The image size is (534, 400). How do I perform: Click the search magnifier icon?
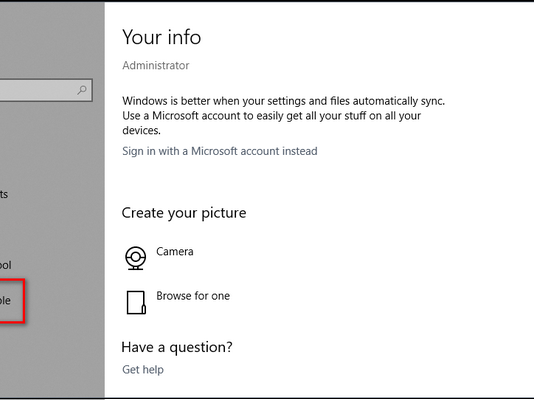click(x=82, y=90)
